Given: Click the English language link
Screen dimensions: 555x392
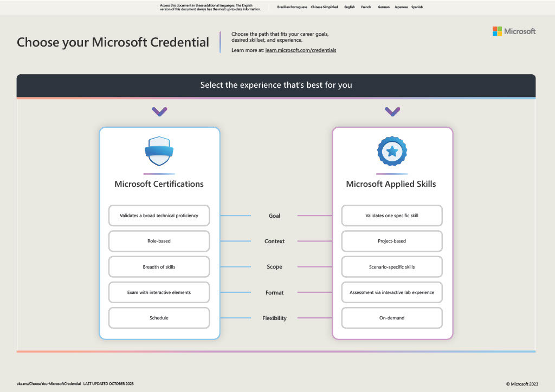Looking at the screenshot, I should tap(350, 8).
